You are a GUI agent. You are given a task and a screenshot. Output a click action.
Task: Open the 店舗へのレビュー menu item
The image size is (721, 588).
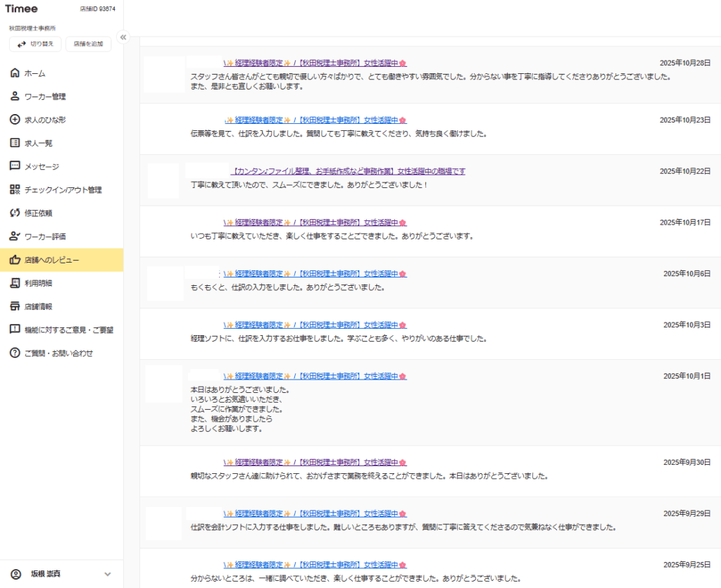coord(51,260)
